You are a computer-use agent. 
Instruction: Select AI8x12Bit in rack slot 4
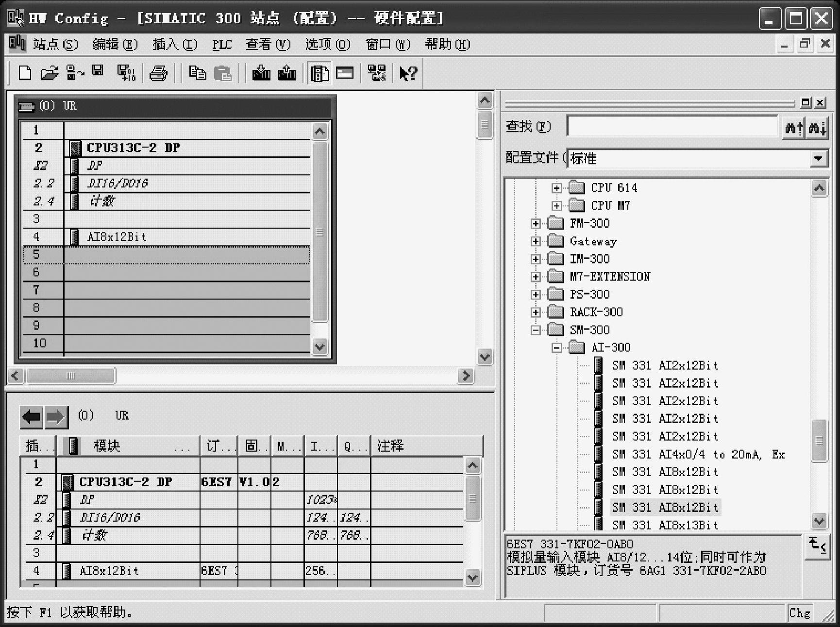click(117, 237)
